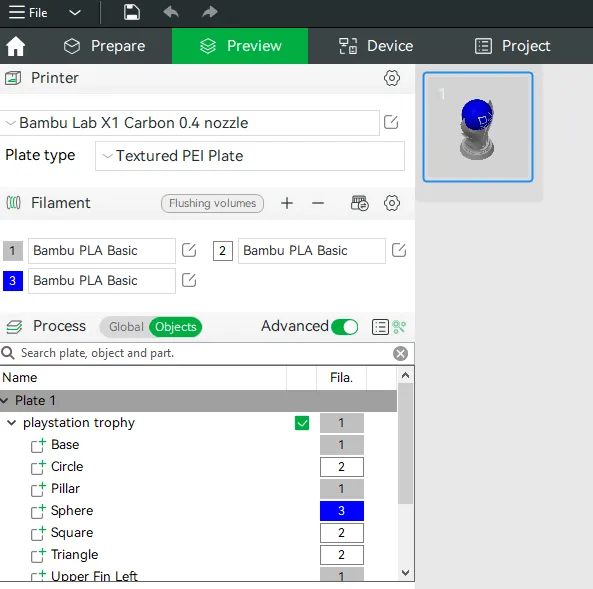The image size is (593, 589).
Task: Open the Bambu Lab X1 Carbon printer dropdown
Action: 189,123
